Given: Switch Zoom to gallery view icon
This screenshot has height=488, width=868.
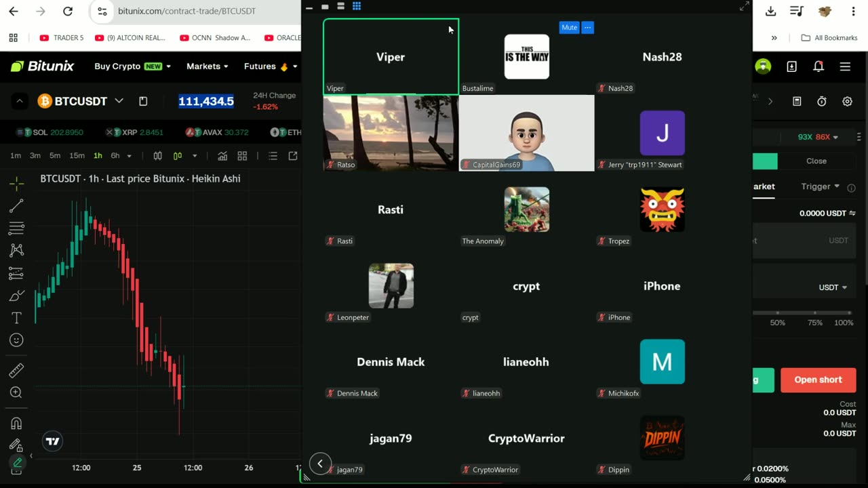Looking at the screenshot, I should coord(357,6).
